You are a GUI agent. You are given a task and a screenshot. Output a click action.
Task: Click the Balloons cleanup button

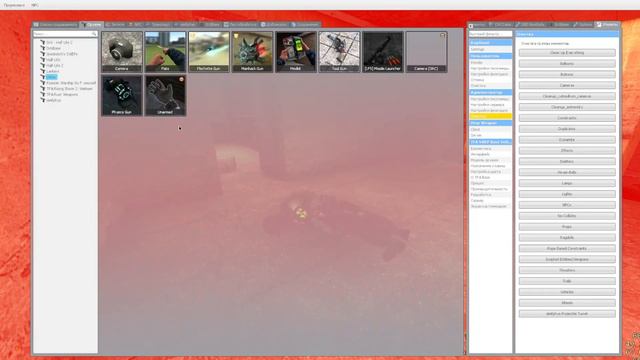567,64
